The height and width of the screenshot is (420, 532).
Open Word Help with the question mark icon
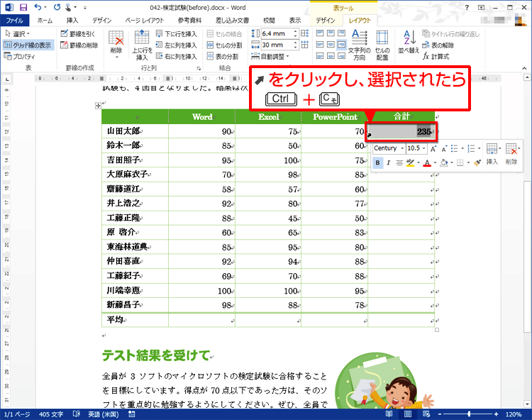467,8
